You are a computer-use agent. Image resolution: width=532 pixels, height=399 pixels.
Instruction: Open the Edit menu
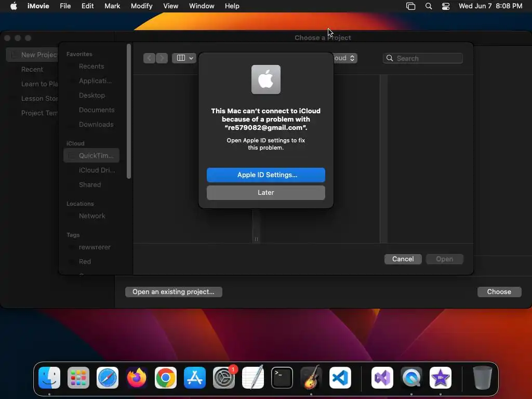(x=87, y=6)
